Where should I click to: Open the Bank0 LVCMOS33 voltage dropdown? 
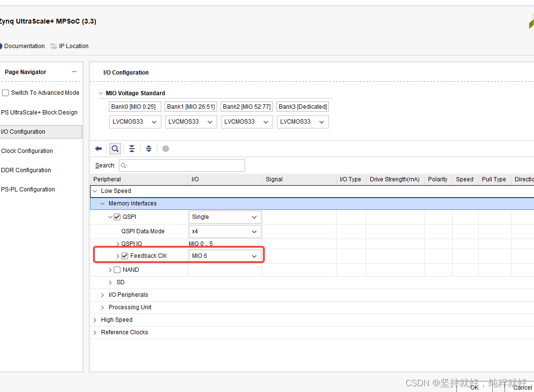point(135,122)
